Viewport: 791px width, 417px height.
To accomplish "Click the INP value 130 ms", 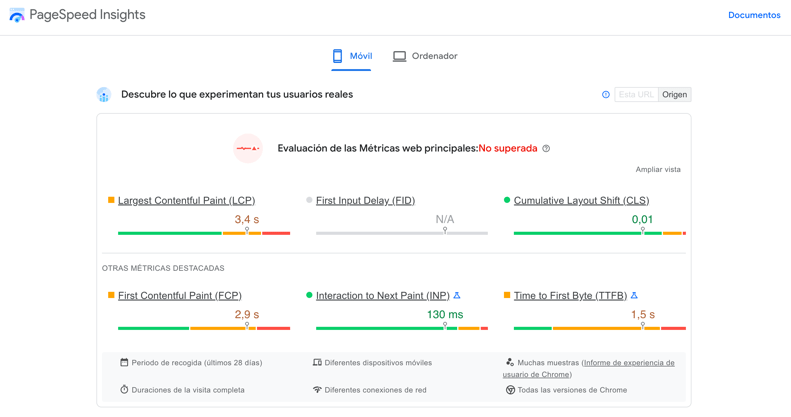I will (x=445, y=315).
